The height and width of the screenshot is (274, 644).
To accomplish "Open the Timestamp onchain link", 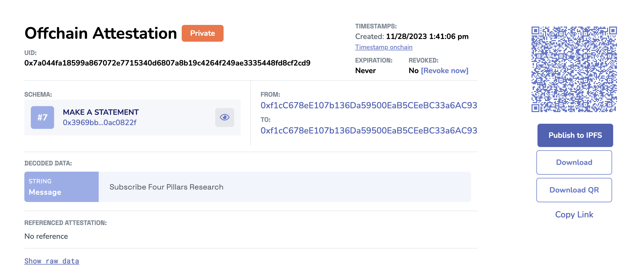I will [x=384, y=47].
